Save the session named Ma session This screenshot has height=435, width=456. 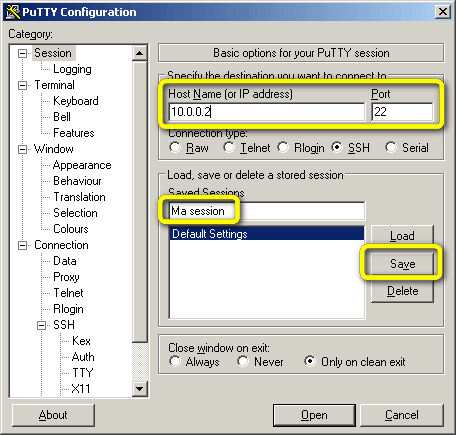(402, 264)
